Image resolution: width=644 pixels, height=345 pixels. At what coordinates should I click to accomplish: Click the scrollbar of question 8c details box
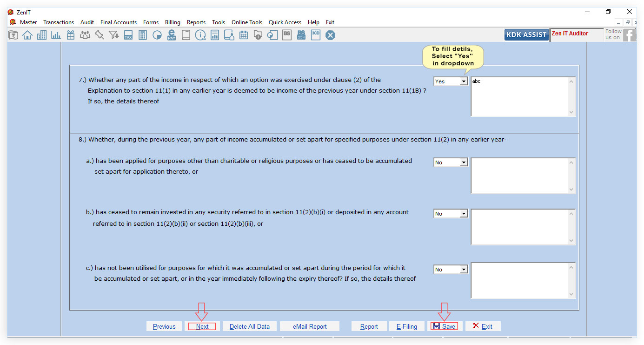(572, 280)
